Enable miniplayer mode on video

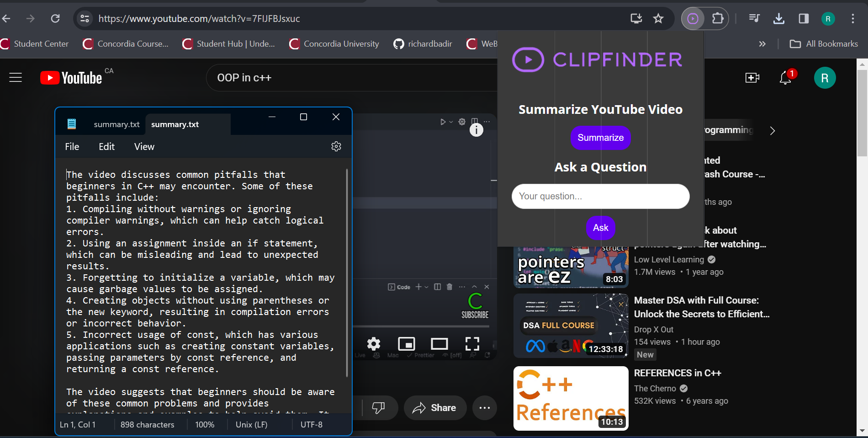407,343
